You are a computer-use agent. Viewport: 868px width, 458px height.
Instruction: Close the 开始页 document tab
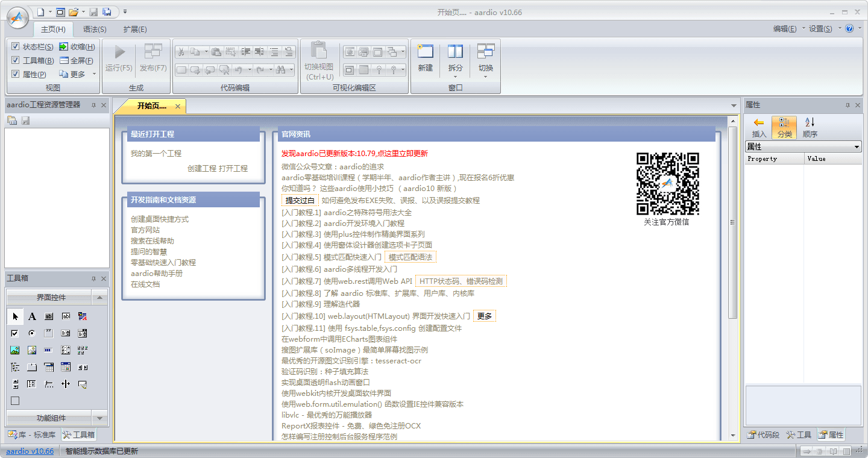click(178, 106)
